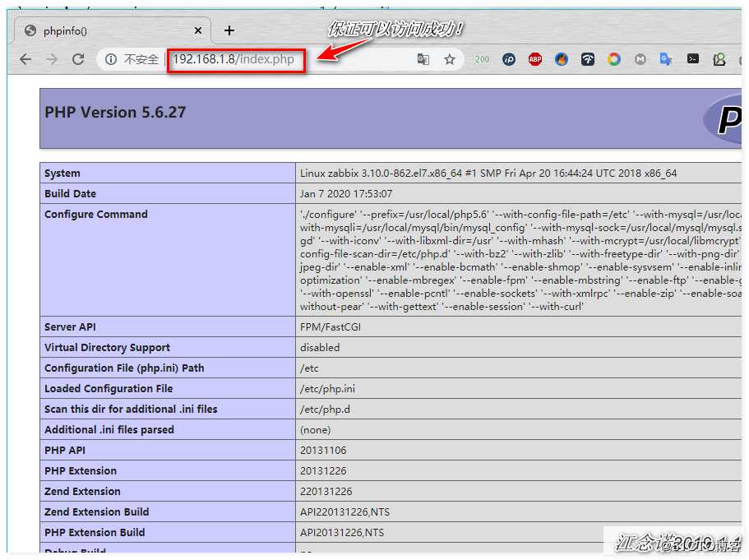The image size is (749, 560).
Task: Select the PHP Version 5.6.27 heading
Action: tap(115, 113)
